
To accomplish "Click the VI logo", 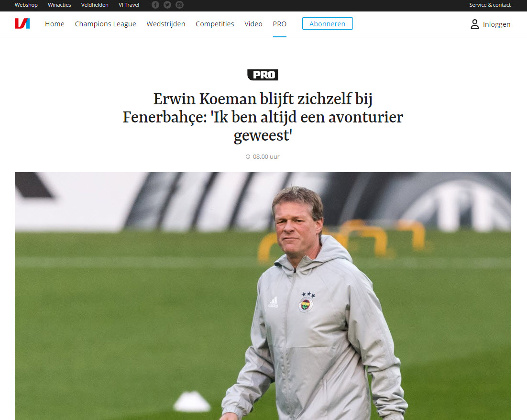I will pos(22,23).
